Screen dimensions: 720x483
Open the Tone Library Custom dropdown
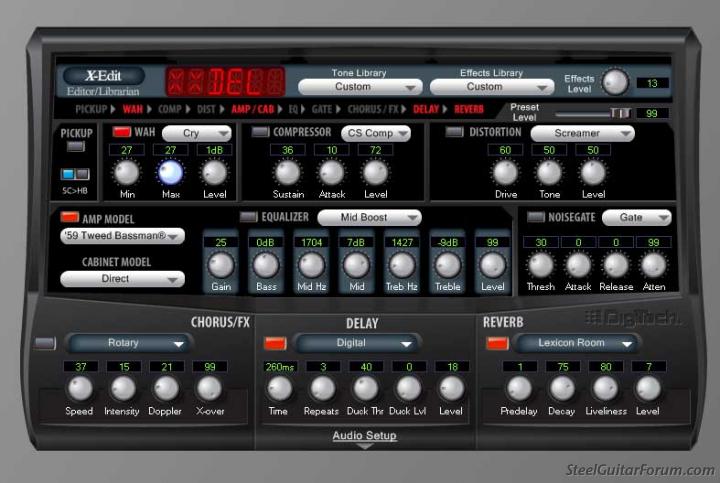point(360,87)
